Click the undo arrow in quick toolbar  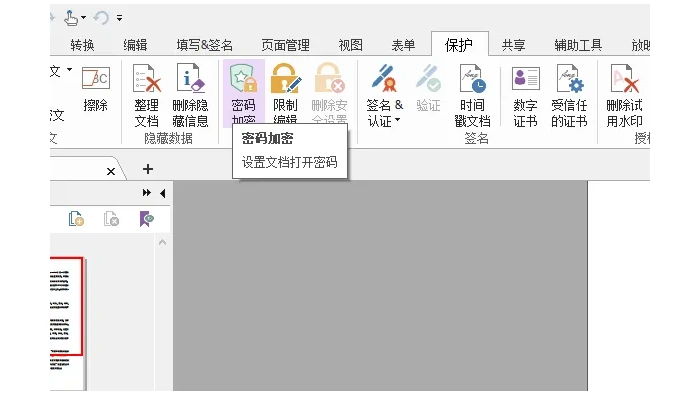coord(101,18)
